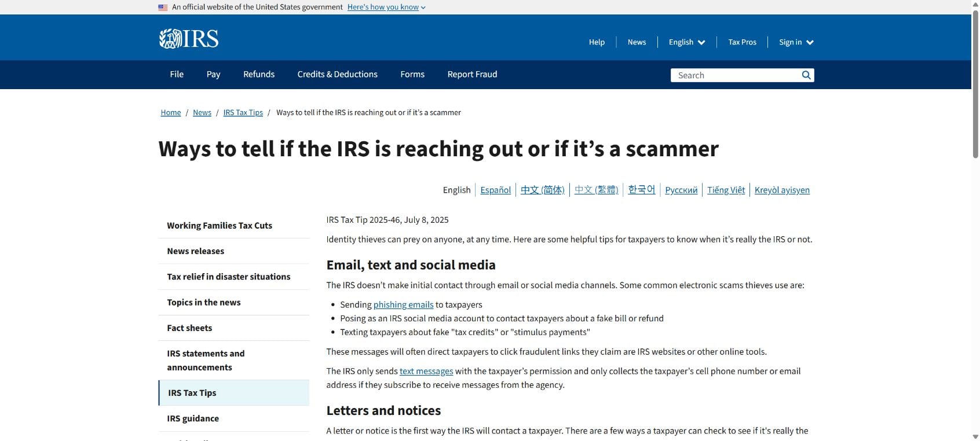Screen dimensions: 980x441
Task: Click the US flag icon in banner
Action: [163, 8]
